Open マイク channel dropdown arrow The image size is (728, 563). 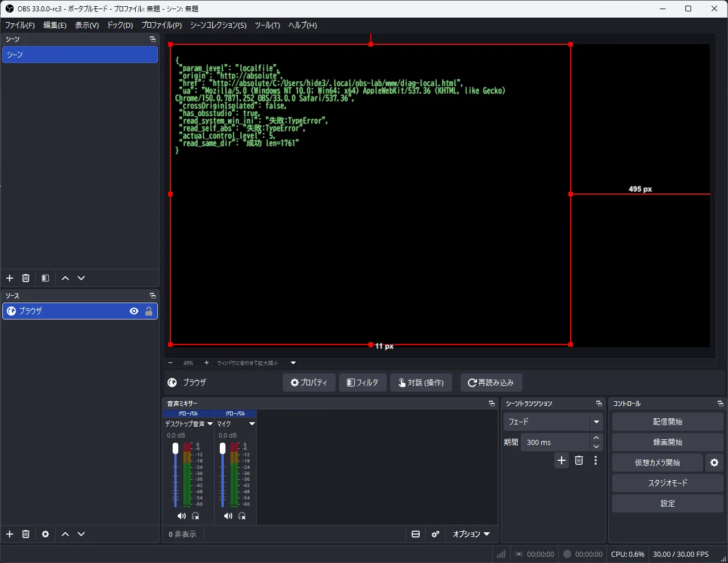click(252, 424)
